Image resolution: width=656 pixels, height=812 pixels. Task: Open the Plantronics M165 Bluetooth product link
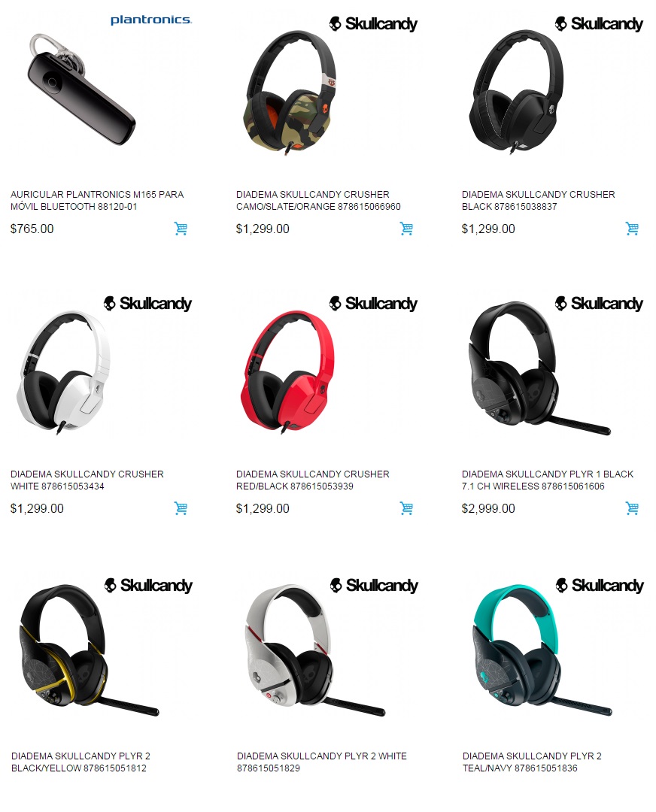coord(97,201)
